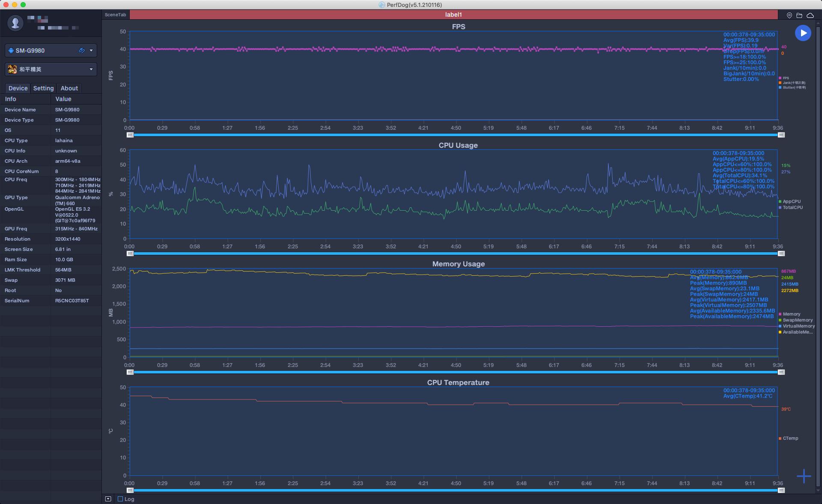The height and width of the screenshot is (504, 822).
Task: Toggle AppCPU legend visibility
Action: coord(791,201)
